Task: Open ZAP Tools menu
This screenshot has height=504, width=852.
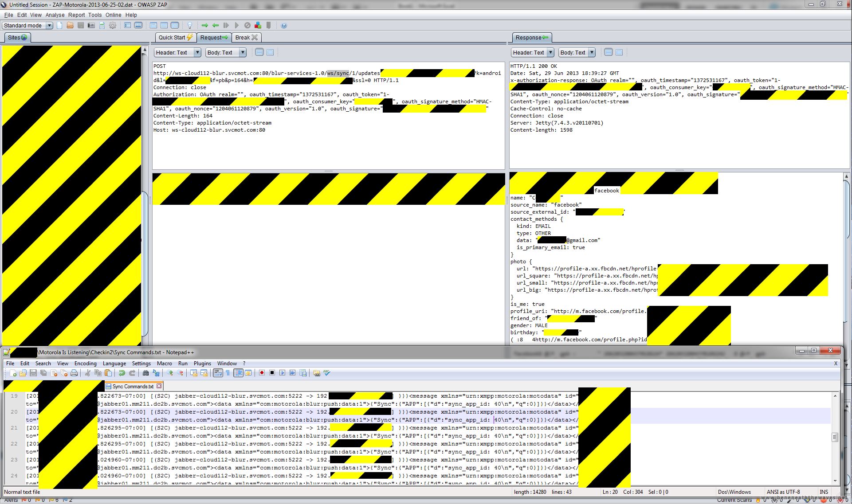Action: coord(95,15)
